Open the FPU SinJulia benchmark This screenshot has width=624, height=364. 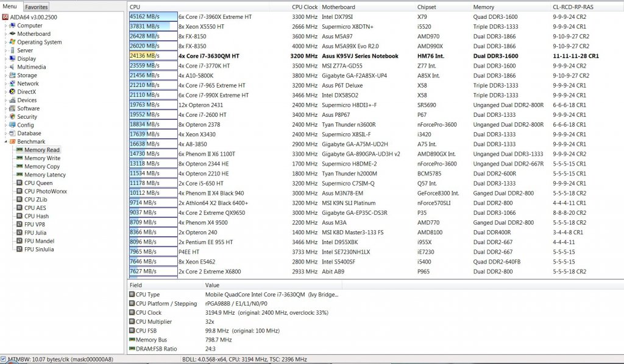[x=39, y=249]
